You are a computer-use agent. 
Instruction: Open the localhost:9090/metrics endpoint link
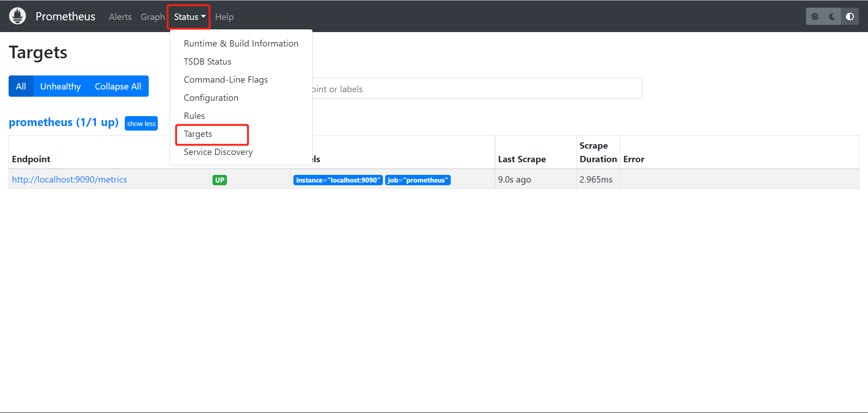(x=70, y=179)
